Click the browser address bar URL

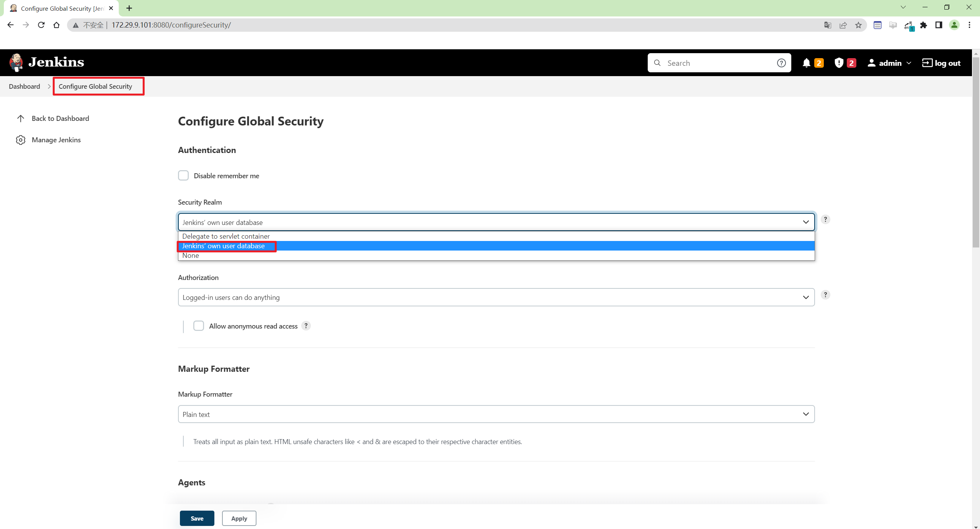point(171,25)
